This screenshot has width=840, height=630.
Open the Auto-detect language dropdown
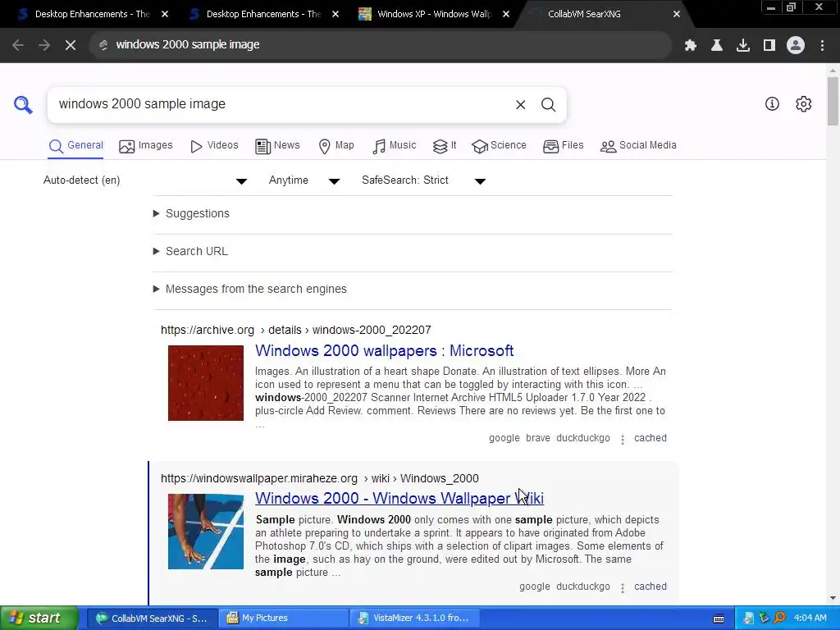tap(144, 180)
